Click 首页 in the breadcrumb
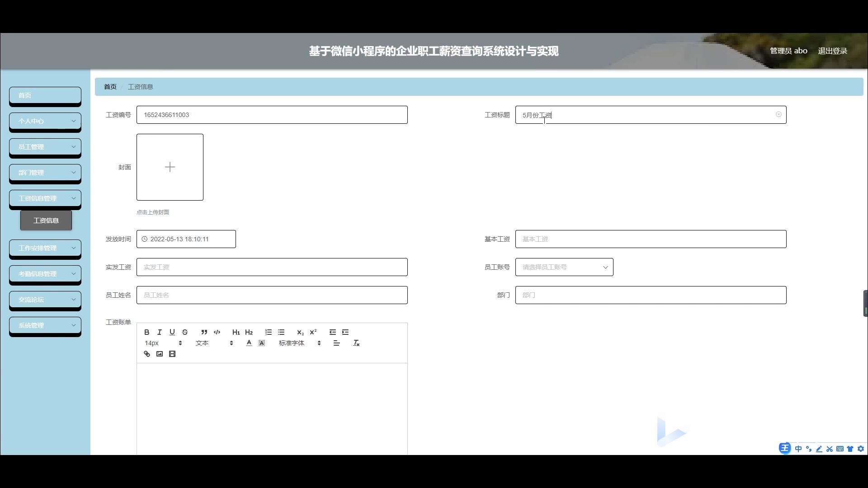The image size is (868, 488). [110, 87]
